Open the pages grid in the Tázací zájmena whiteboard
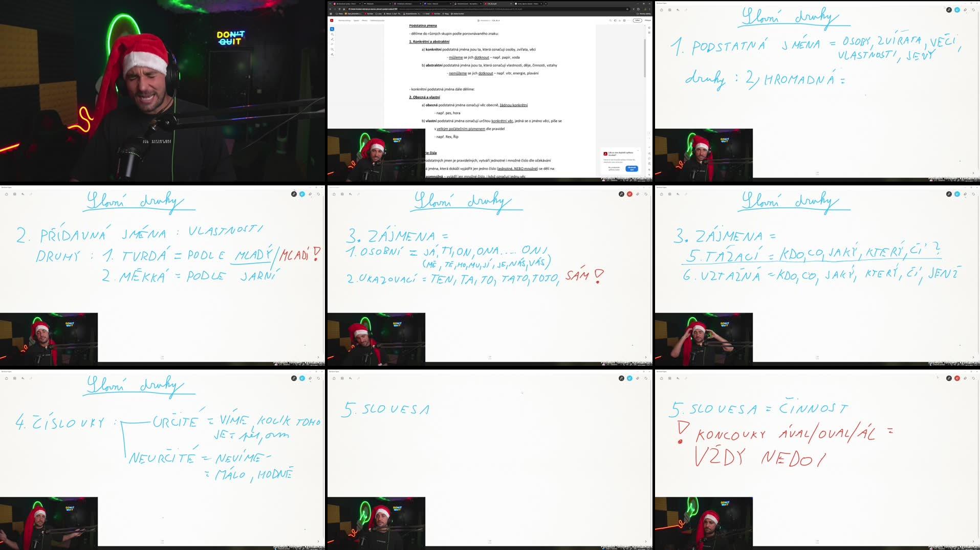 click(670, 194)
